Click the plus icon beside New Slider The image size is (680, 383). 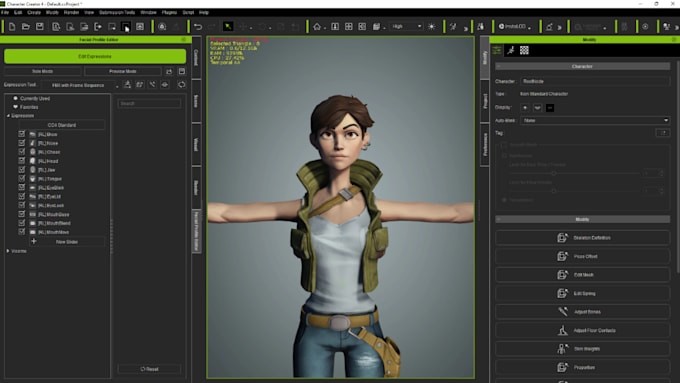(34, 241)
